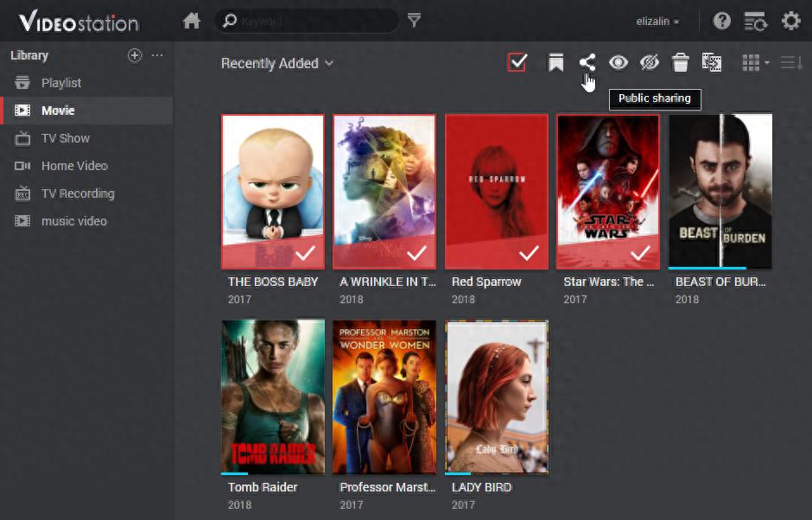Image resolution: width=812 pixels, height=520 pixels.
Task: Open the Tomb Raider movie title
Action: click(263, 487)
